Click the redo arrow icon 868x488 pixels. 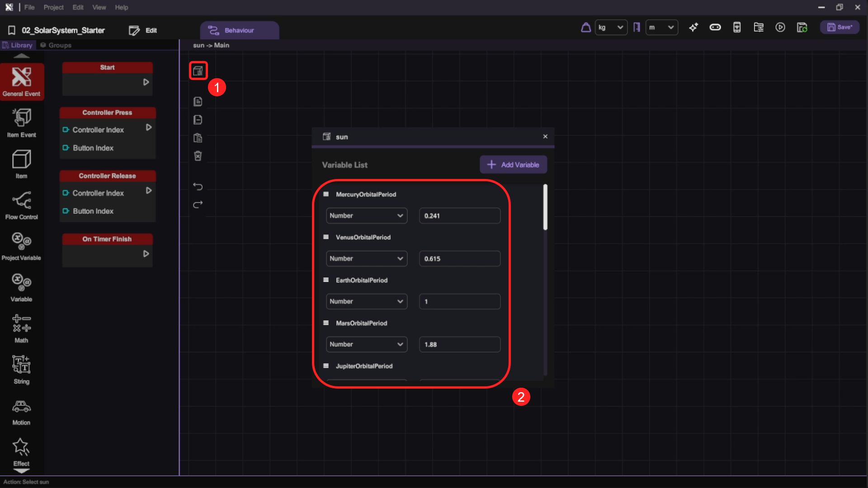[198, 205]
